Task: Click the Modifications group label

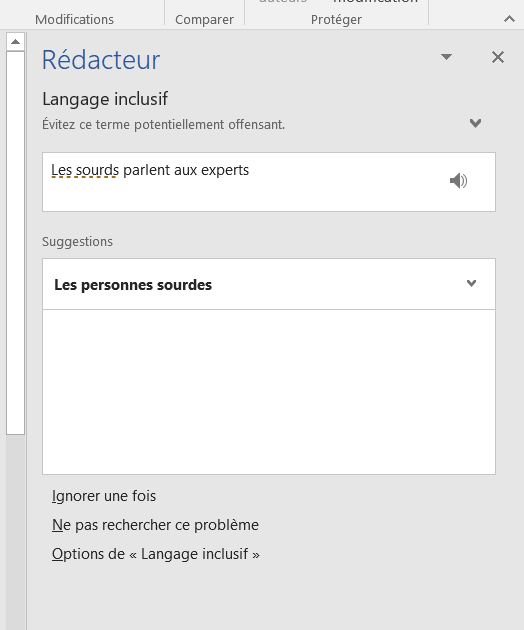Action: 74,19
